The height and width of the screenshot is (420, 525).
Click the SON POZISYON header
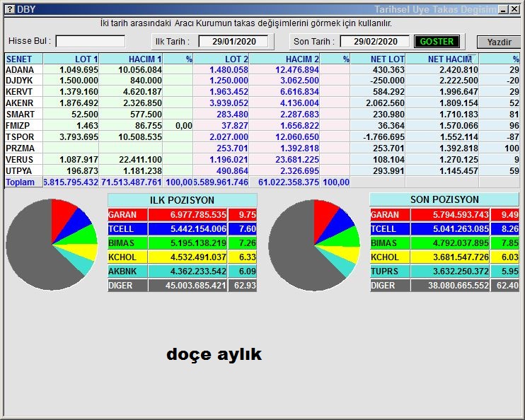tap(444, 199)
